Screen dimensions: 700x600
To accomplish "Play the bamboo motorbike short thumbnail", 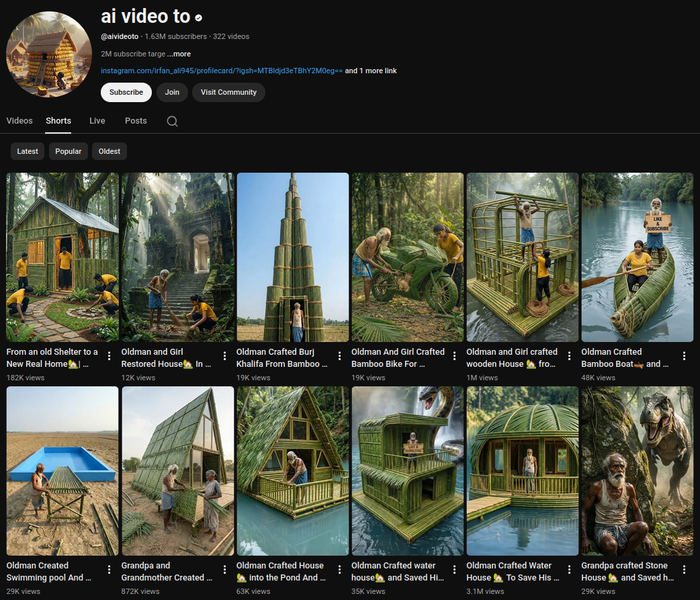I will tap(408, 257).
